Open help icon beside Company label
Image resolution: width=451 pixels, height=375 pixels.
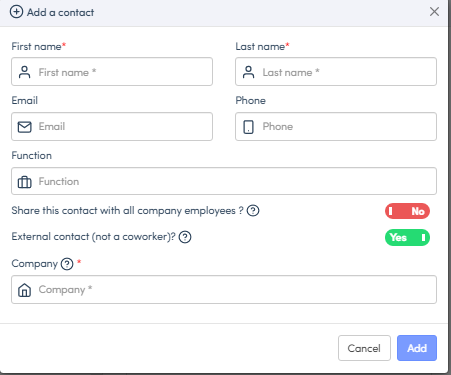pyautogui.click(x=67, y=264)
